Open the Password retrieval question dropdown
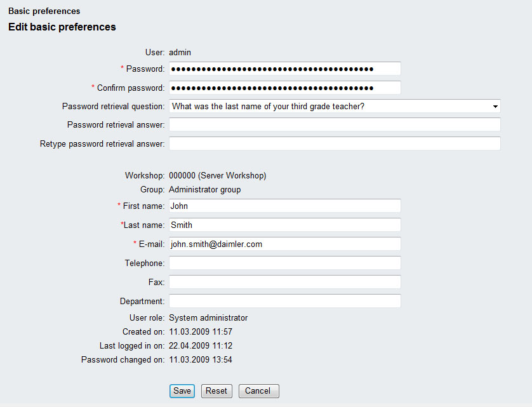This screenshot has width=532, height=407. [x=335, y=106]
